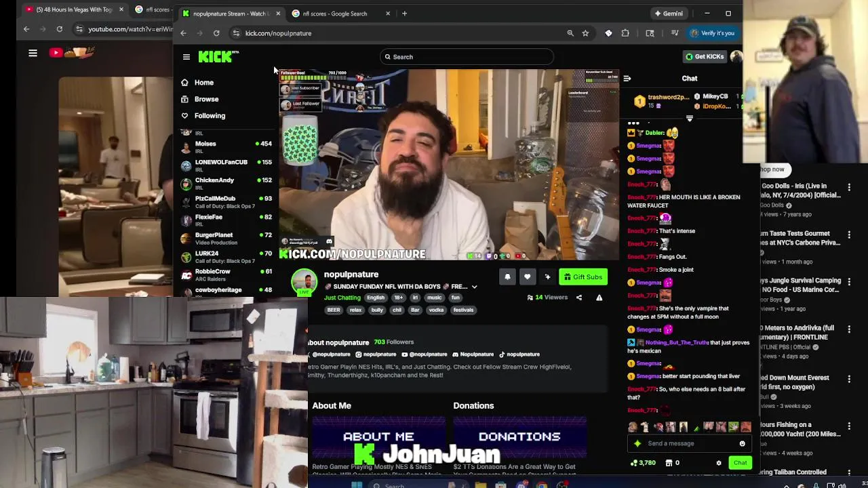The image size is (868, 488).
Task: Open ChickenAndy channel in sidebar
Action: (x=226, y=184)
